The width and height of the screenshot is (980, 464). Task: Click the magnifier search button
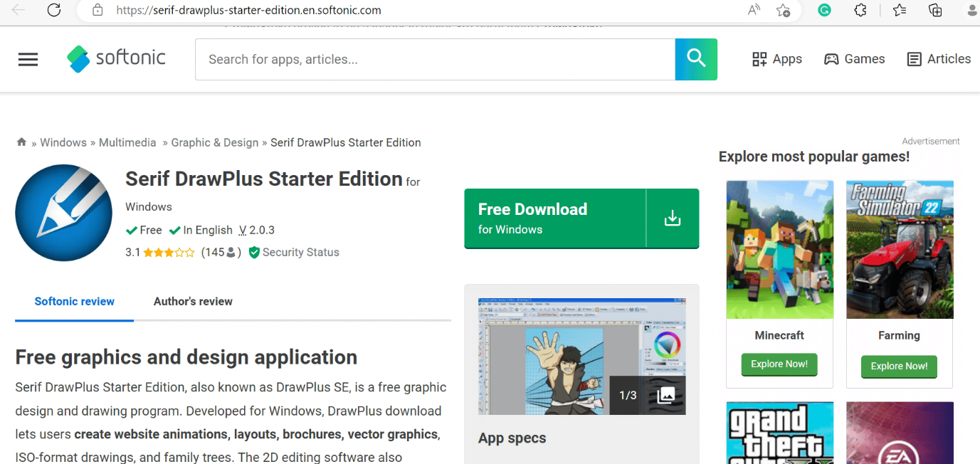[696, 59]
